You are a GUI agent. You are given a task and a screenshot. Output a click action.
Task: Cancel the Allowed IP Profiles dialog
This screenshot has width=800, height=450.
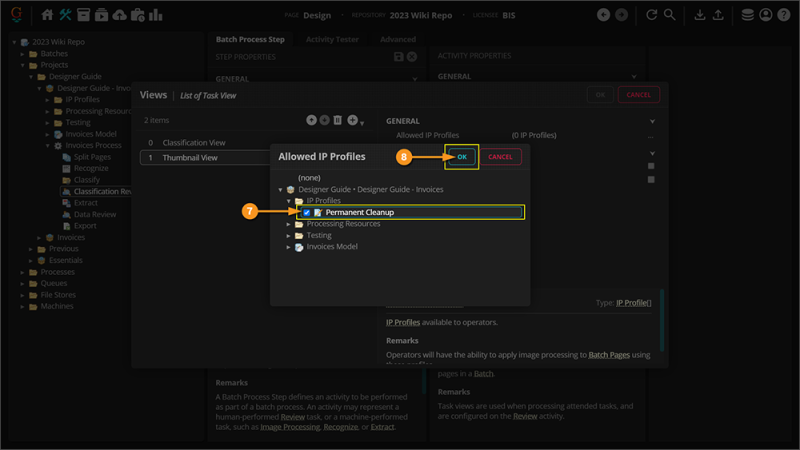[500, 157]
